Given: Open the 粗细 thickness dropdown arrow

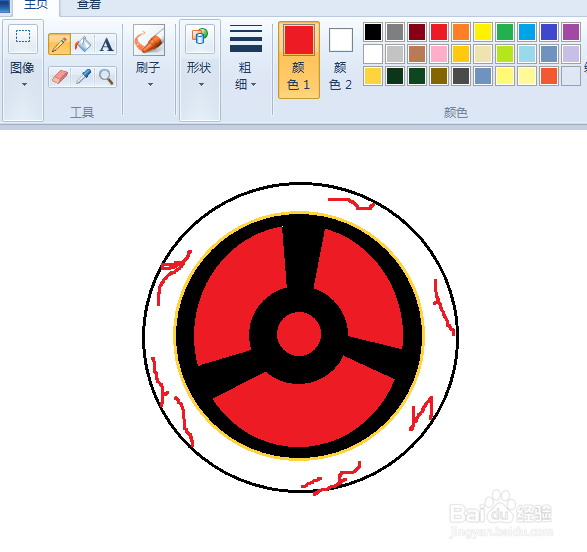Looking at the screenshot, I should (x=253, y=85).
